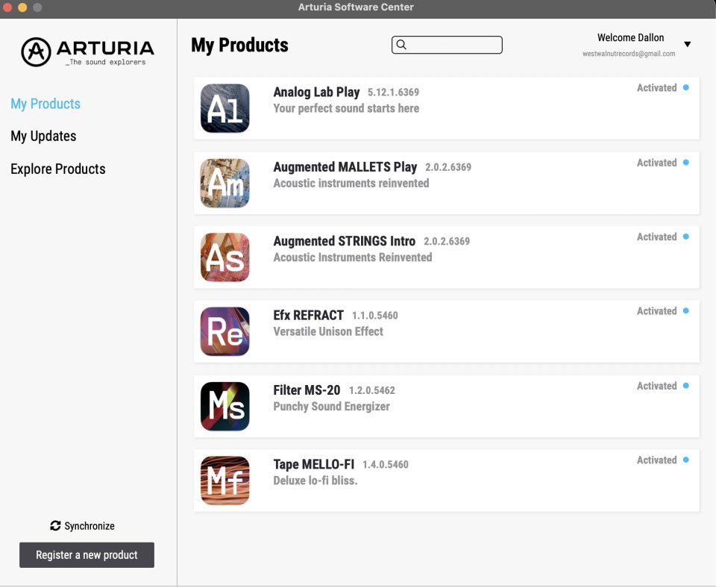Open the Explore Products section

[57, 169]
